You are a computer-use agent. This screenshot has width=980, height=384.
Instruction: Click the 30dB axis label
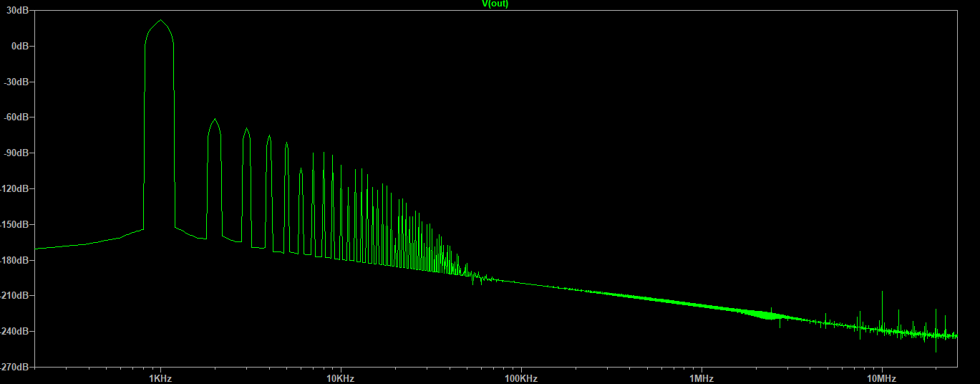coord(19,10)
